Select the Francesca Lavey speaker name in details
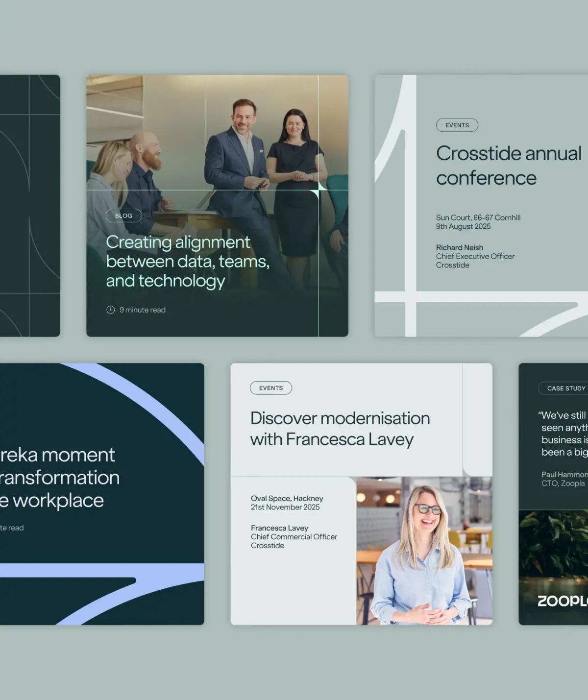The image size is (588, 700). pos(279,528)
